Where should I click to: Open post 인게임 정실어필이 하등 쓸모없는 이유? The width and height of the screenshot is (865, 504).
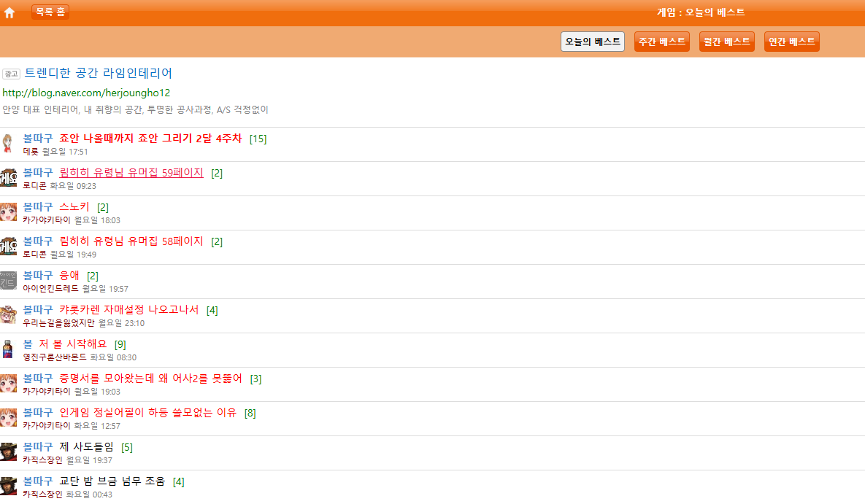pyautogui.click(x=148, y=413)
